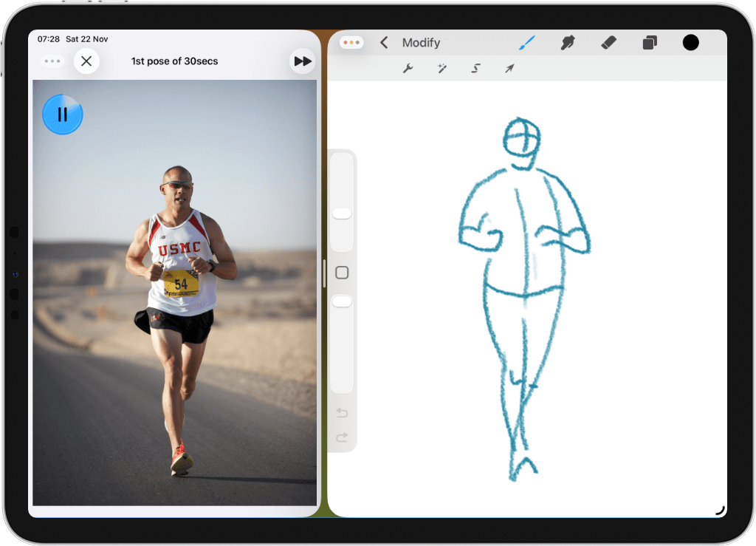Screen dimensions: 756x546
Task: Select the Eraser tool
Action: [608, 42]
